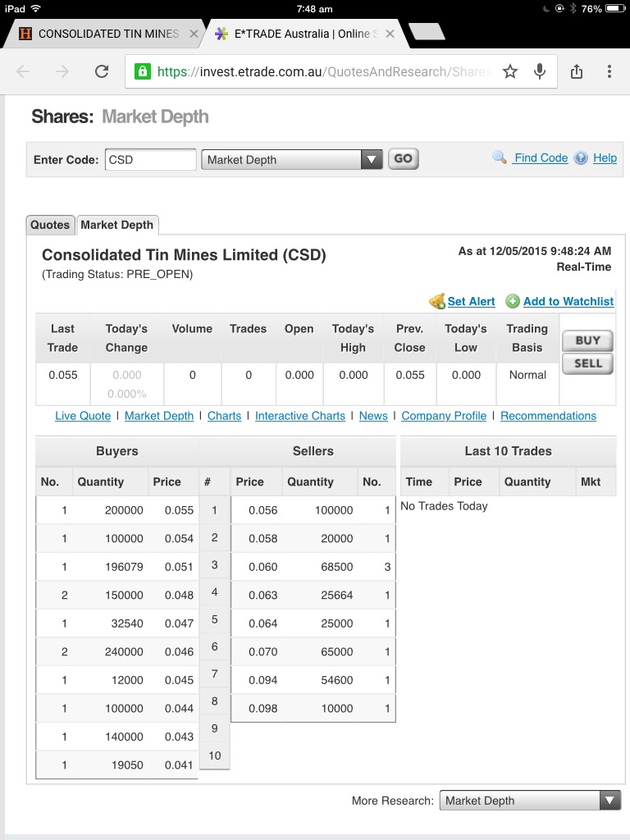Click the green plus watchlist icon
Viewport: 630px width, 840px height.
pyautogui.click(x=513, y=301)
